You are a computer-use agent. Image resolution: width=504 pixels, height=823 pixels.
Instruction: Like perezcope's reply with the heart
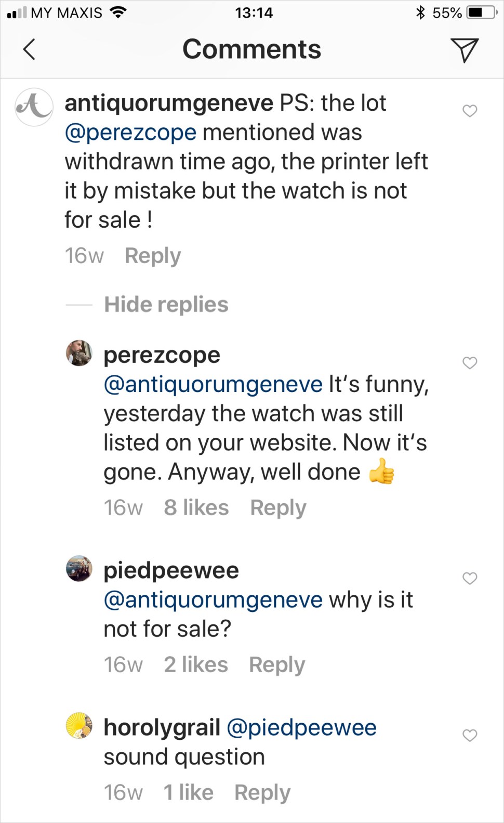[x=470, y=363]
